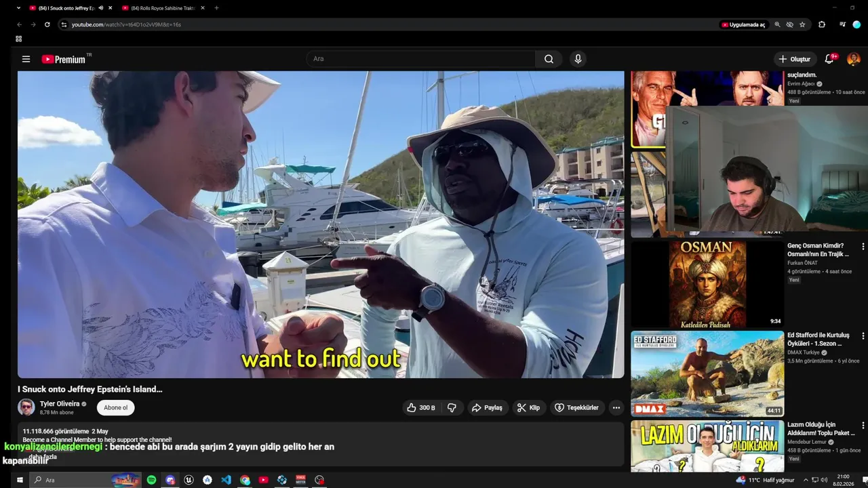This screenshot has width=868, height=488.
Task: Open Tyler Oliveira channel avatar
Action: (26, 407)
